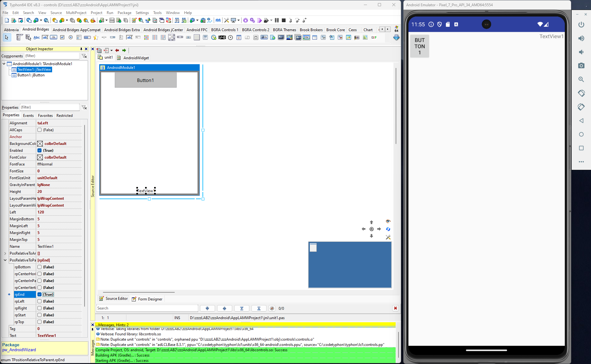Click the Save (floppy disk) toolbar icon

[x=112, y=20]
